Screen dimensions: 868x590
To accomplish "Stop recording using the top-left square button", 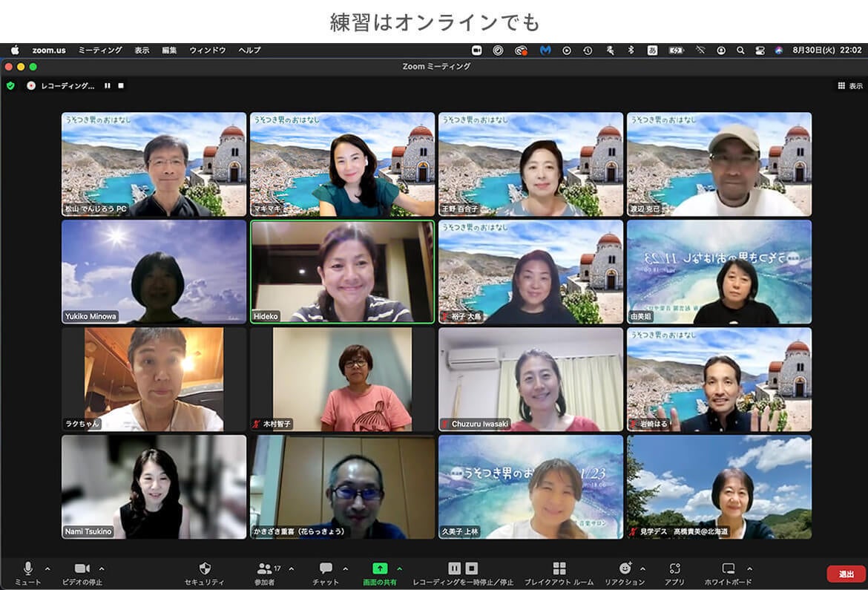I will (121, 86).
